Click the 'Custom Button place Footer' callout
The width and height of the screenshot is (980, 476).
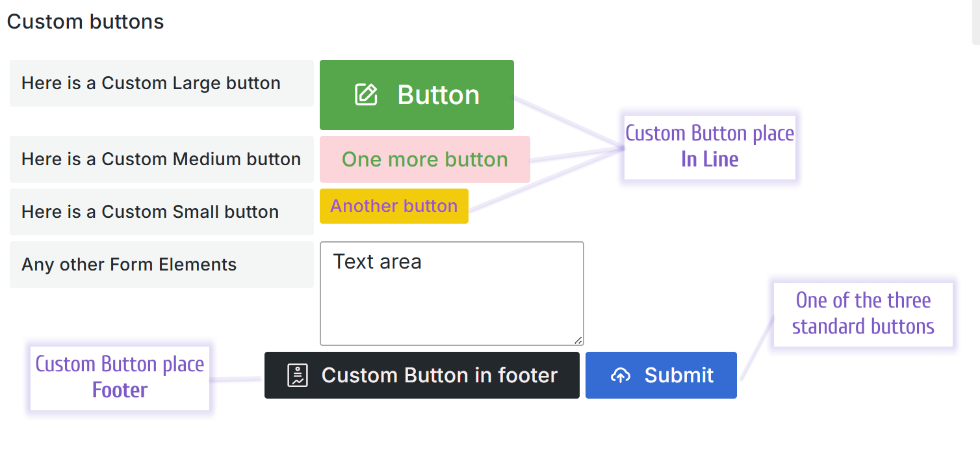(120, 377)
